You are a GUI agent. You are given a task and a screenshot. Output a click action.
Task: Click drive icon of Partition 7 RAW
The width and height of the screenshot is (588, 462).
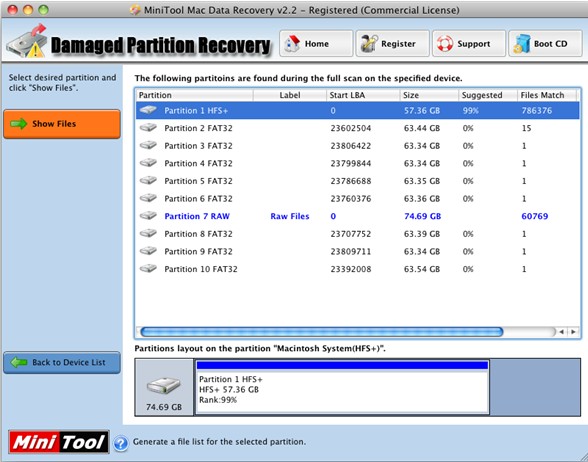coord(148,216)
